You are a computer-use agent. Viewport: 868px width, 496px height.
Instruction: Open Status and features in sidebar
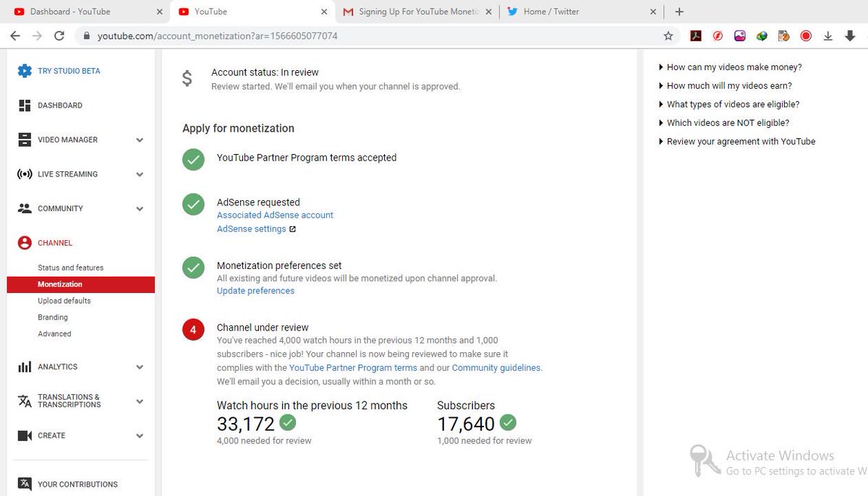click(71, 268)
